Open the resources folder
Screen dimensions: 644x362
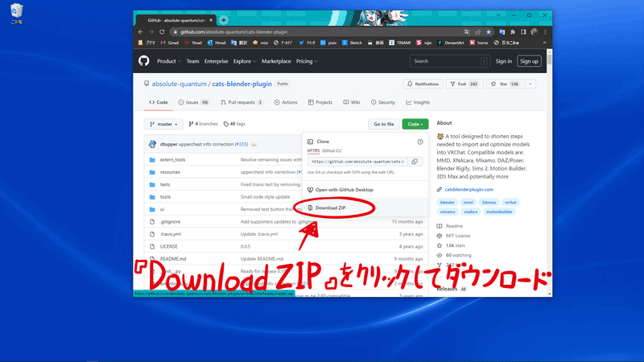pos(170,172)
